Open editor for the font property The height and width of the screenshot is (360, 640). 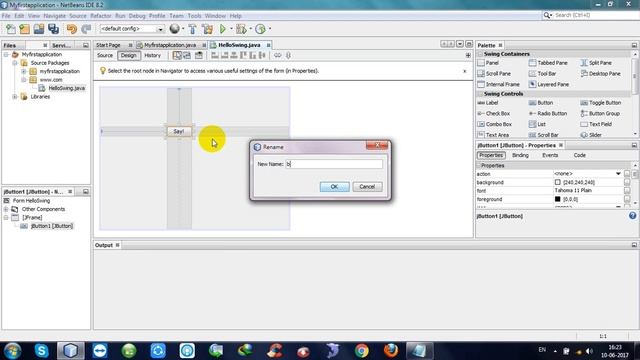coord(627,191)
